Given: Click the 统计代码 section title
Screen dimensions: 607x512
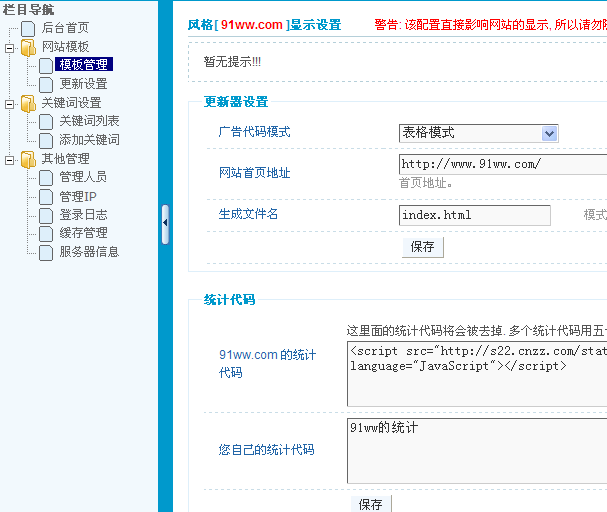Looking at the screenshot, I should coord(229,300).
